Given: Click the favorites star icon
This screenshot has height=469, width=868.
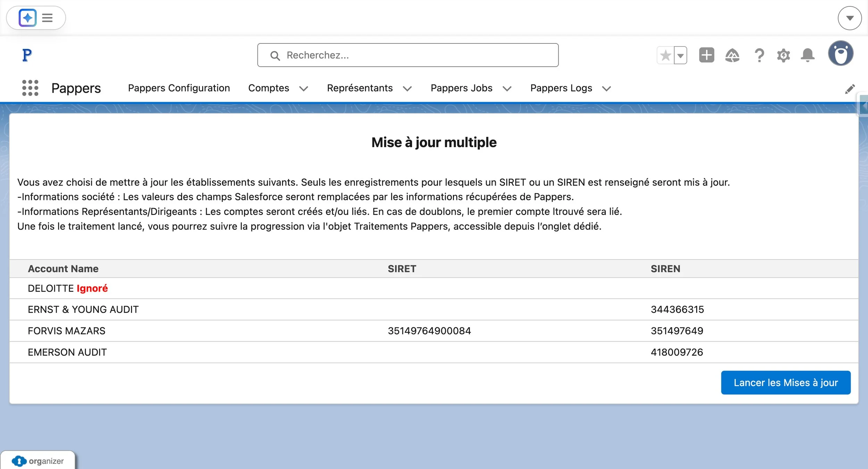Looking at the screenshot, I should coord(665,56).
